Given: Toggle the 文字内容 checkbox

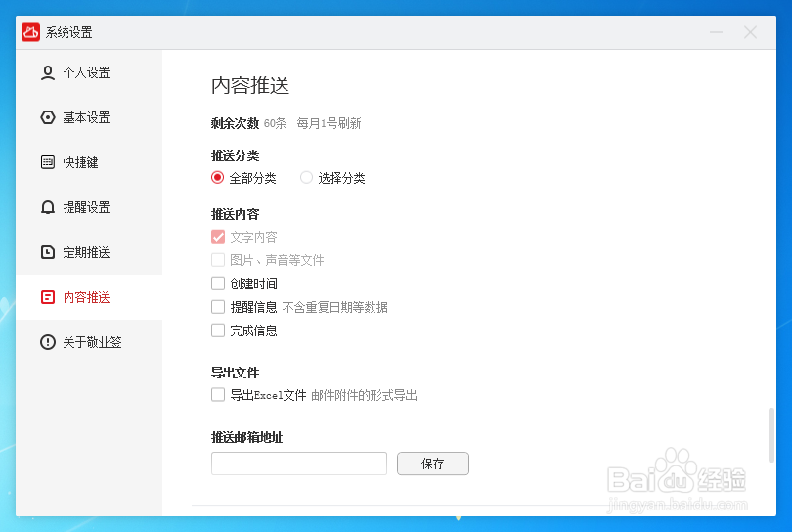Looking at the screenshot, I should [218, 237].
